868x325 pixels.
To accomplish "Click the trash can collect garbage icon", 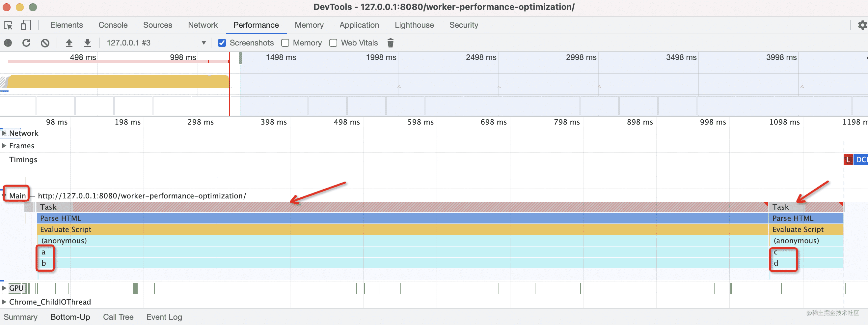I will [390, 43].
